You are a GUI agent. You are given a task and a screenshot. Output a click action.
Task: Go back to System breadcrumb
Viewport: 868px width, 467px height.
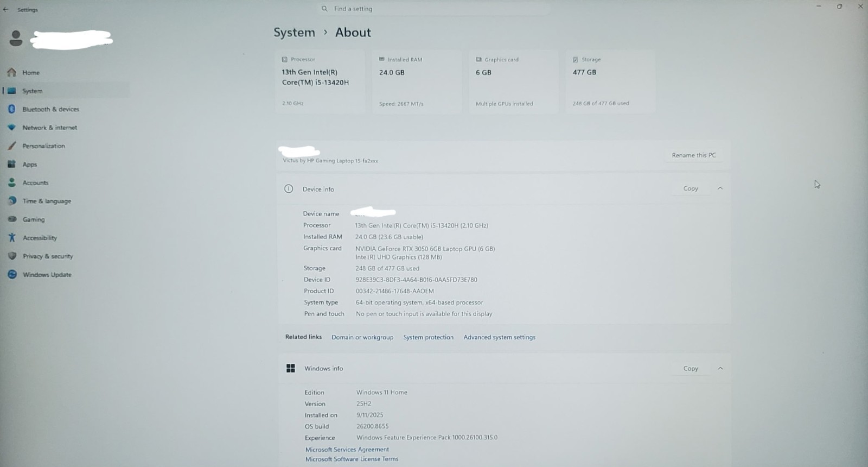294,33
